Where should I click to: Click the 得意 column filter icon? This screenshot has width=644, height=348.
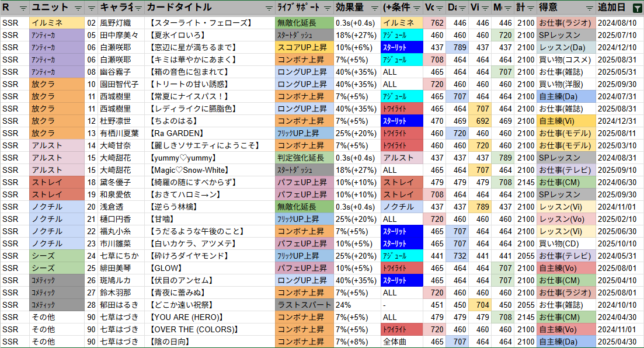tap(590, 8)
